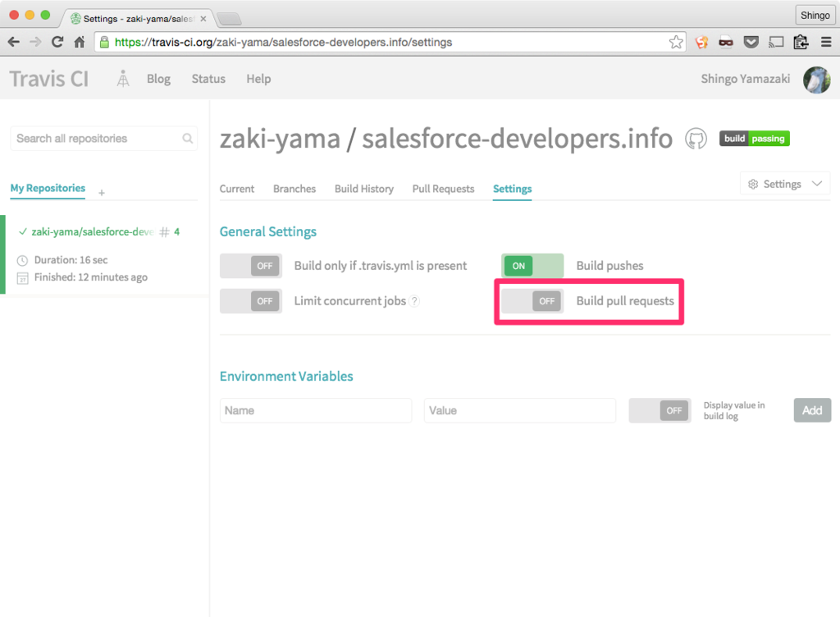Click the search magnifier icon
The image size is (840, 617).
188,139
